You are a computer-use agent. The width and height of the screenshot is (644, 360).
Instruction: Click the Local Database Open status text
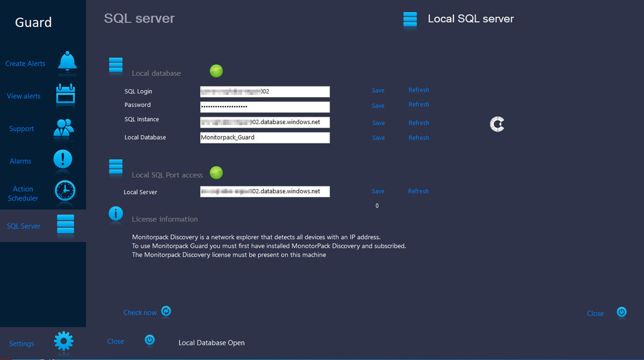click(211, 343)
